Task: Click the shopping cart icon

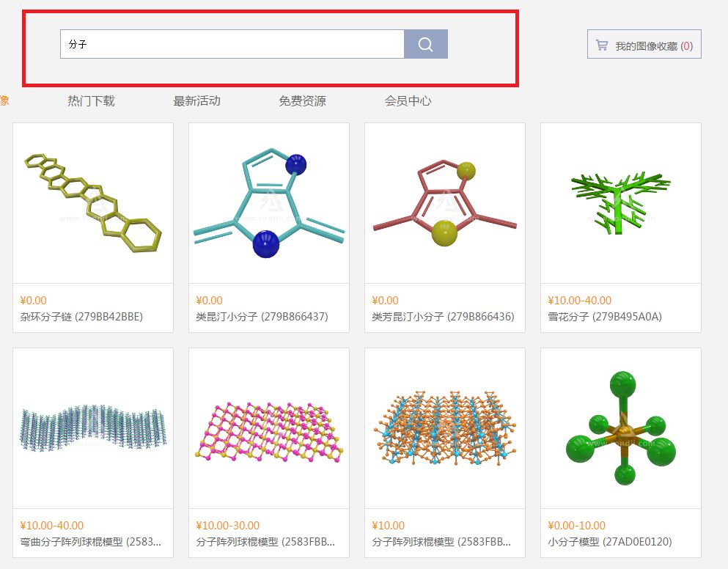Action: point(602,45)
